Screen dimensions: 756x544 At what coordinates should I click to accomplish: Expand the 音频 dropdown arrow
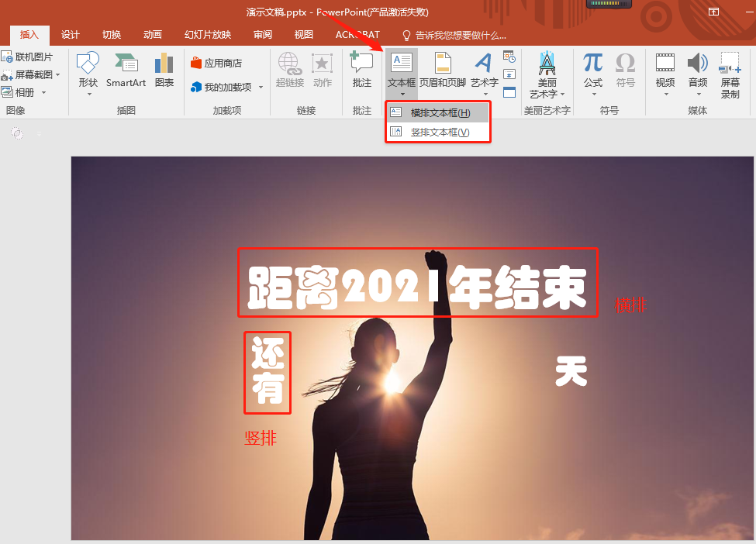coord(699,94)
